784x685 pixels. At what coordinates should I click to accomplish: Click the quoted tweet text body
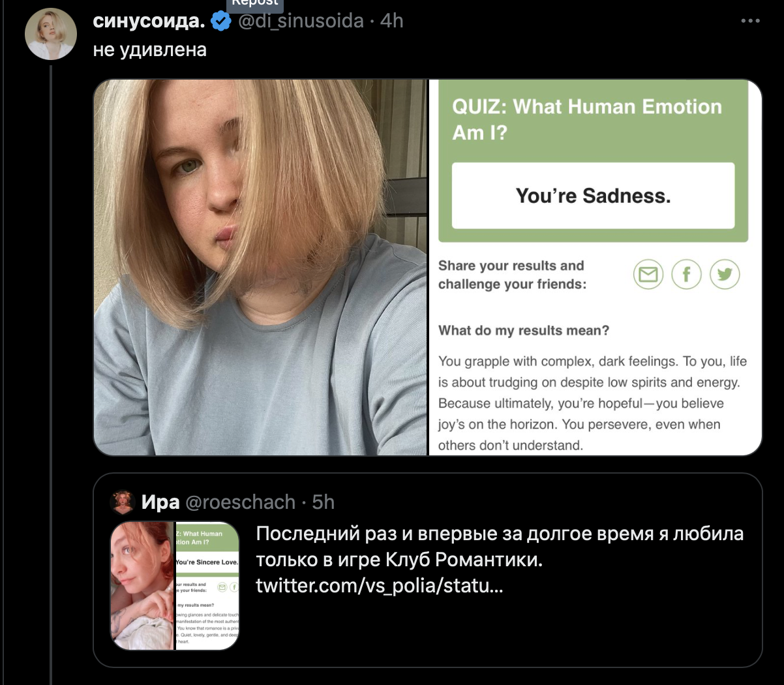click(x=499, y=546)
